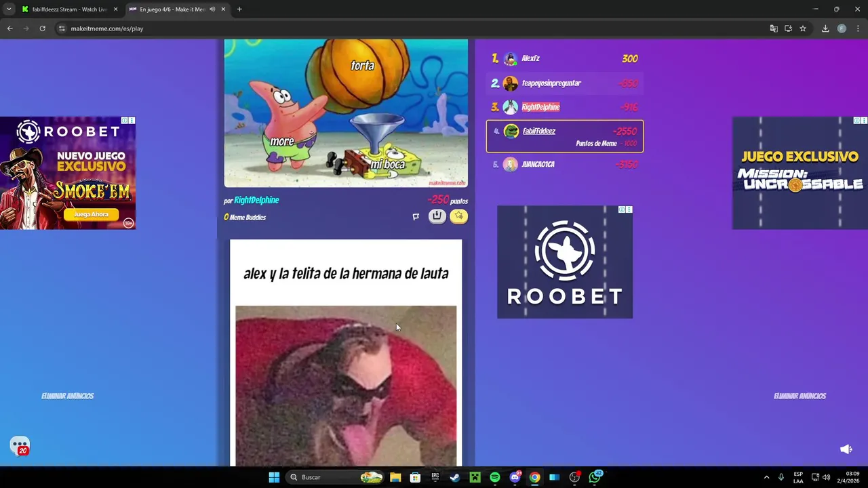
Task: Select teapoyosinpreguntar in the leaderboard
Action: click(551, 83)
